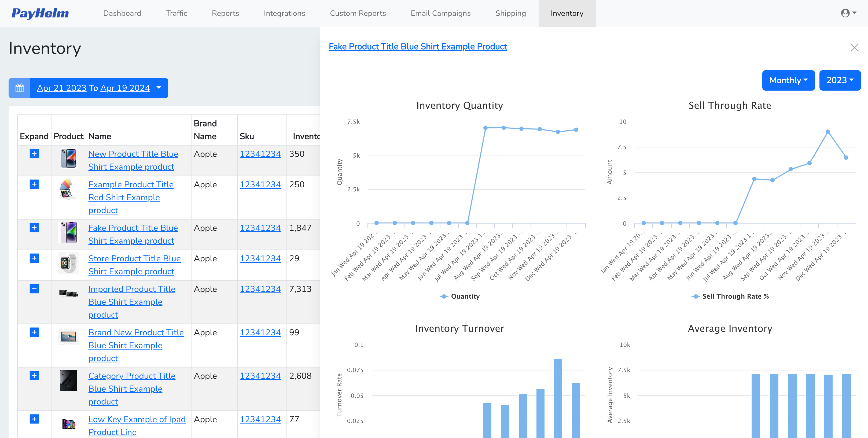Screen dimensions: 868x438
Task: Click the plus icon on Low Key Example of Ipad
Action: click(34, 419)
